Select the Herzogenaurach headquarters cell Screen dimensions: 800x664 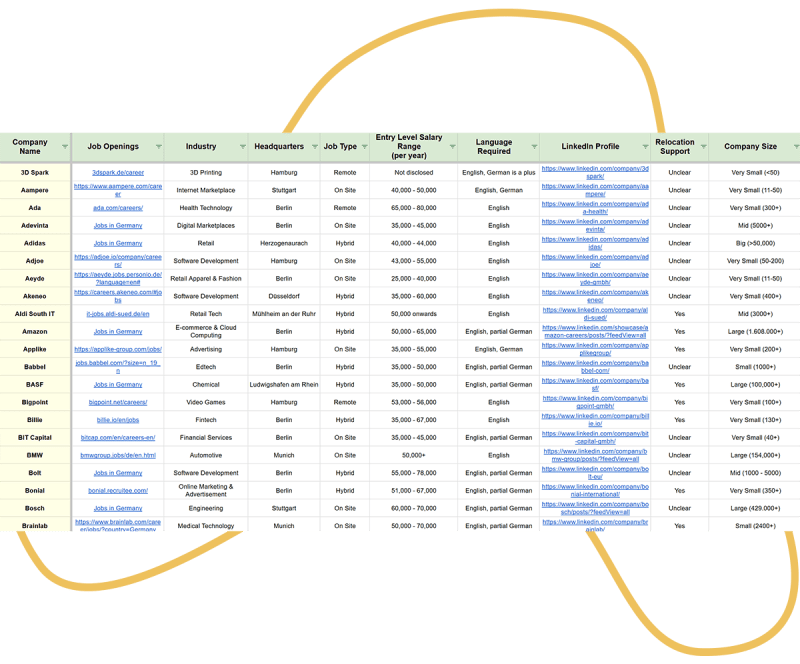coord(284,243)
